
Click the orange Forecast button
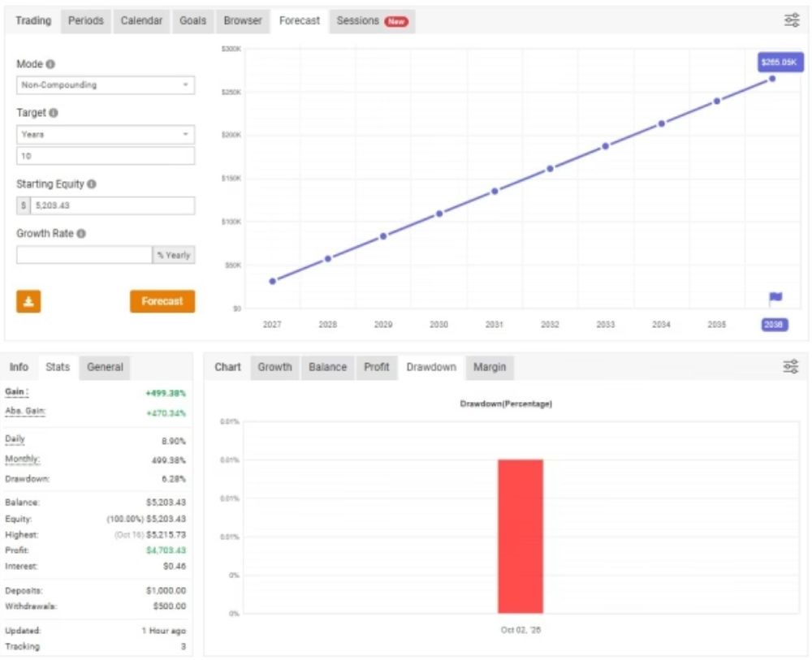click(x=162, y=301)
